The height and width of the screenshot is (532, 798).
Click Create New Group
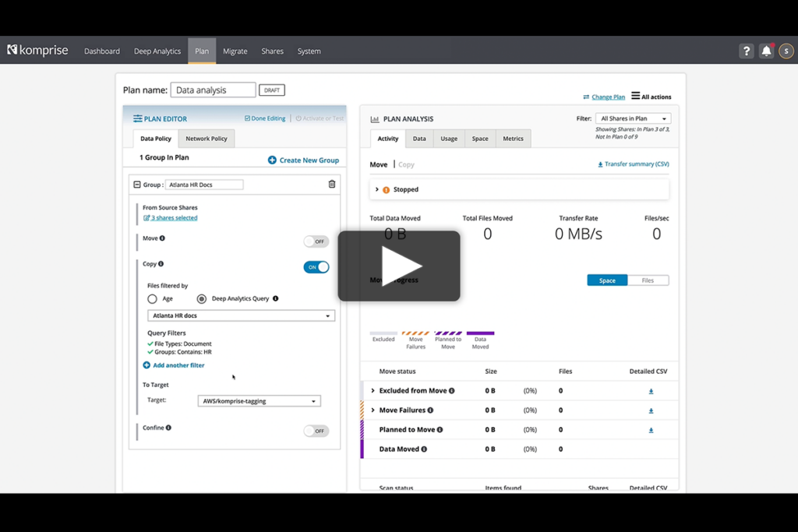(x=303, y=160)
